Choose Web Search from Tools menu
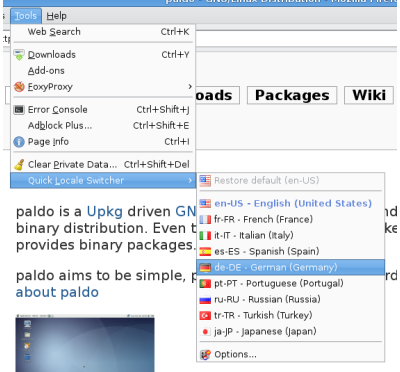Viewport: 400px width, 372px height. (103, 32)
